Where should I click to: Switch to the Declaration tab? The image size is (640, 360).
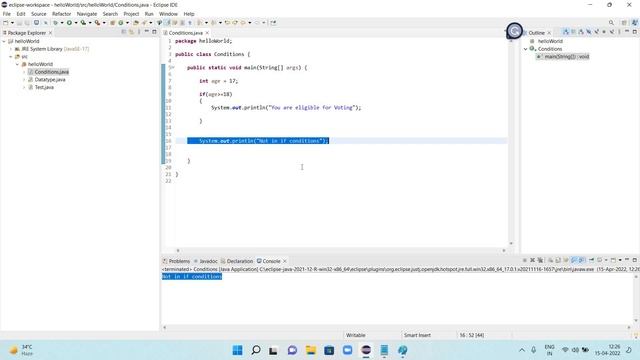point(237,261)
